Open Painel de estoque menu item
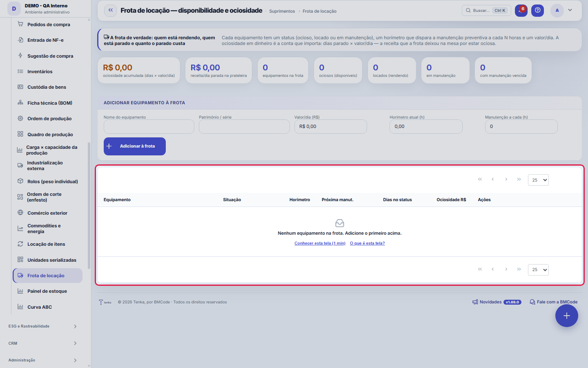 click(47, 291)
